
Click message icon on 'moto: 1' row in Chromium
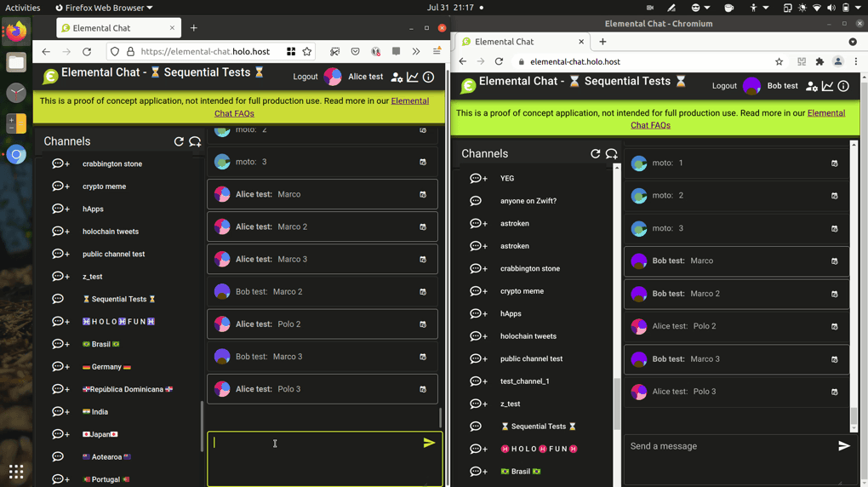pyautogui.click(x=834, y=163)
